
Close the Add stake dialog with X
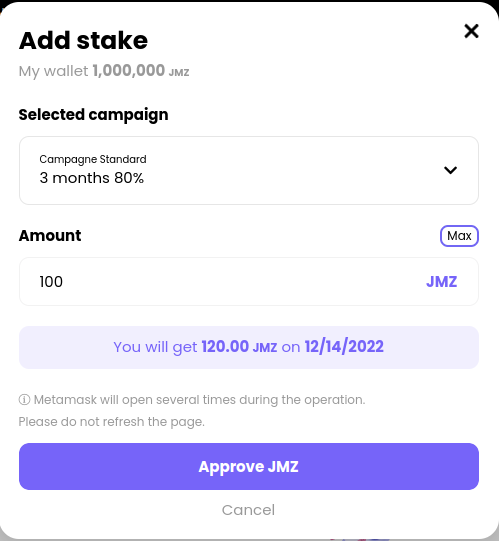tap(471, 31)
